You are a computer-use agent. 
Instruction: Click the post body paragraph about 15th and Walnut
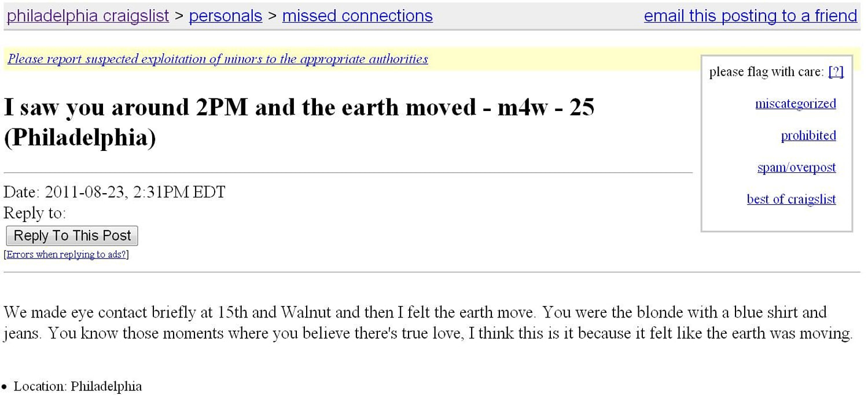428,323
